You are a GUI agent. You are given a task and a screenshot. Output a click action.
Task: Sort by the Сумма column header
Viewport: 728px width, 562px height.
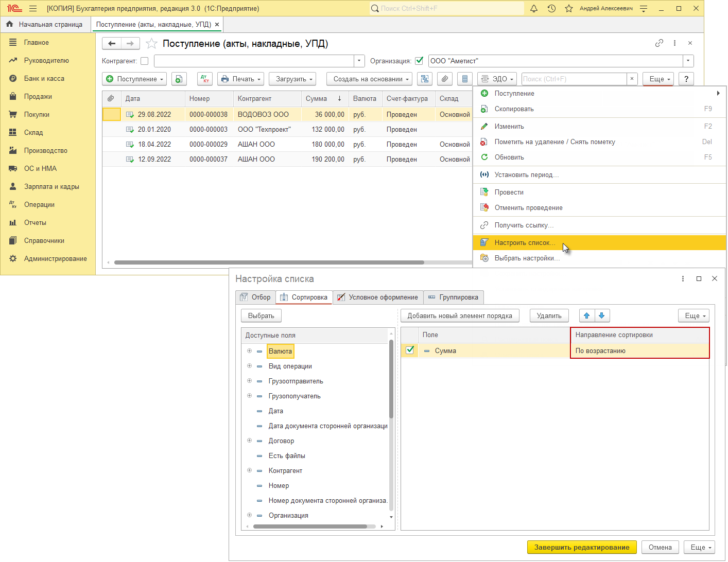click(324, 98)
